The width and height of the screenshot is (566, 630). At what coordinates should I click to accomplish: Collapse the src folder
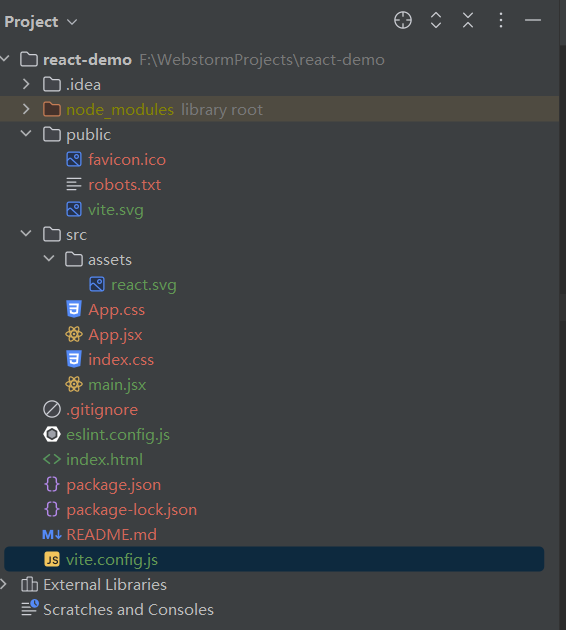(26, 233)
